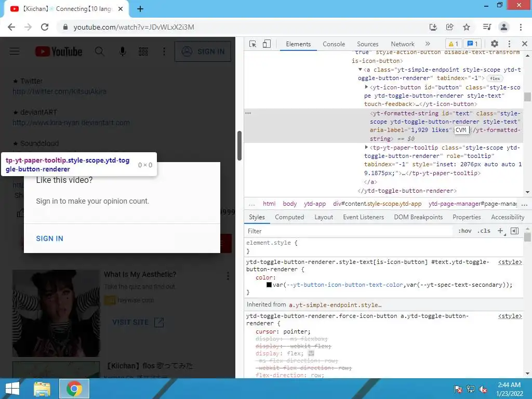Open the Windows Start menu
Screen dimensions: 532x399
[x=12, y=389]
